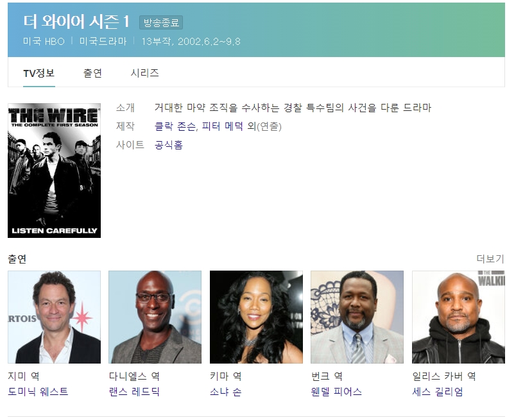Click The Wire season poster image

(x=54, y=171)
